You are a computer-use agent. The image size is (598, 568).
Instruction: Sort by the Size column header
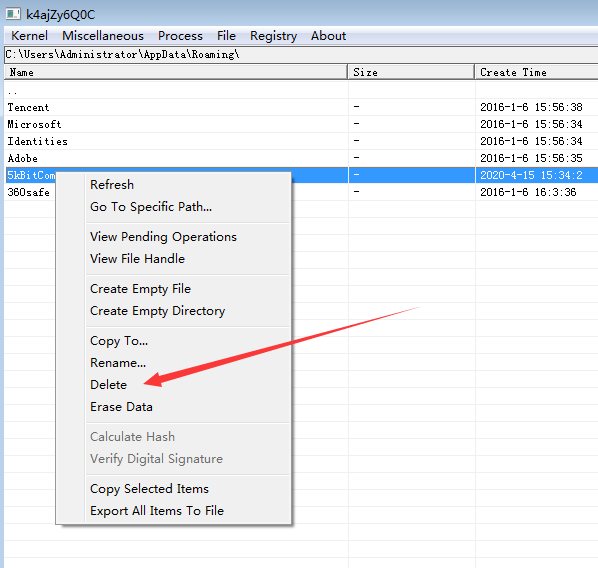point(412,72)
